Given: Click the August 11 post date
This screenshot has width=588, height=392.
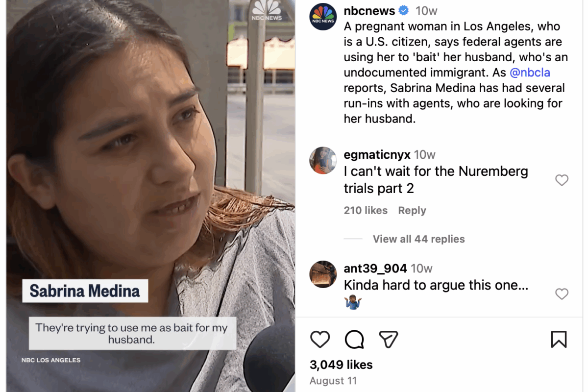Looking at the screenshot, I should (x=333, y=381).
